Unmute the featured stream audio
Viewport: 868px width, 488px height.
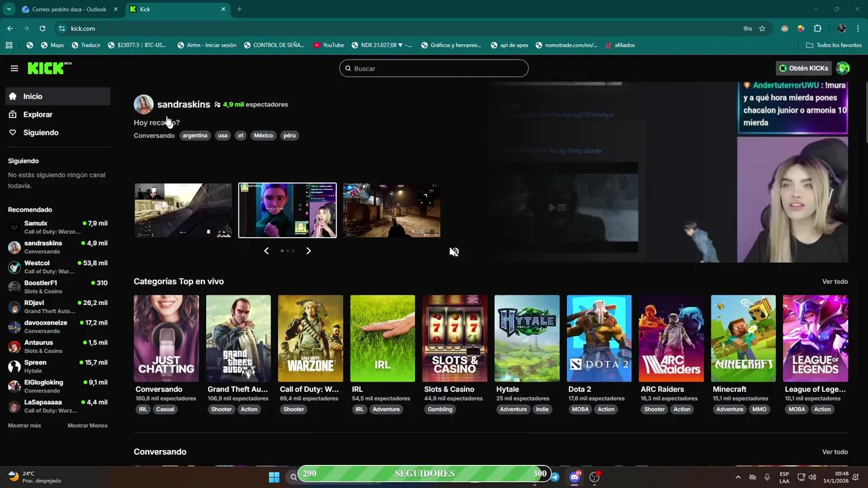pos(454,251)
